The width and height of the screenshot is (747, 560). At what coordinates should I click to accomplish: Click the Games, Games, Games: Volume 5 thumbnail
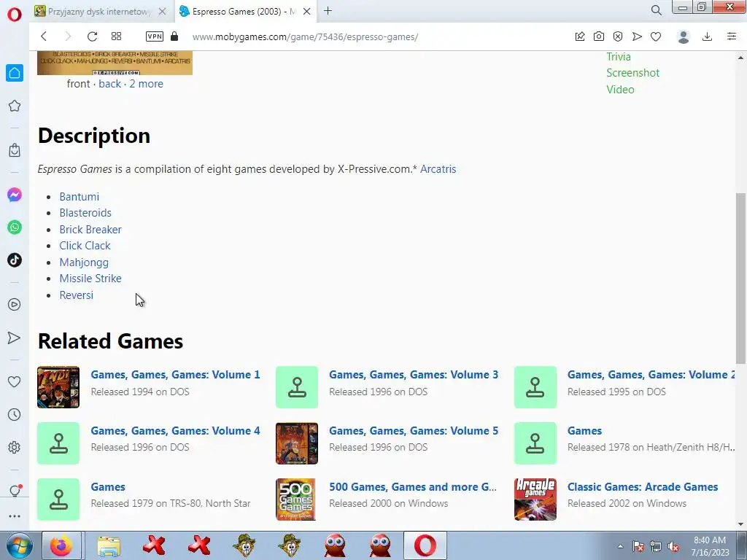[297, 443]
